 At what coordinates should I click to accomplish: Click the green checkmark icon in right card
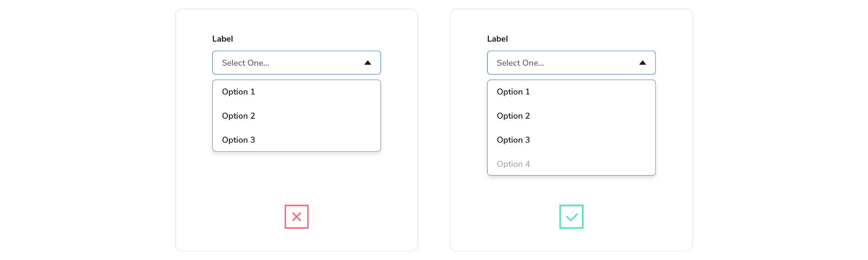click(x=571, y=217)
